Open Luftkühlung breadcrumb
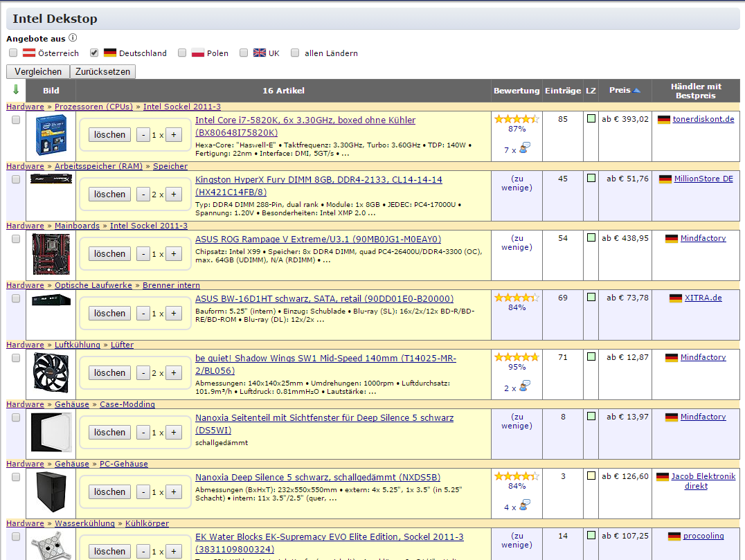The height and width of the screenshot is (560, 745). [78, 345]
